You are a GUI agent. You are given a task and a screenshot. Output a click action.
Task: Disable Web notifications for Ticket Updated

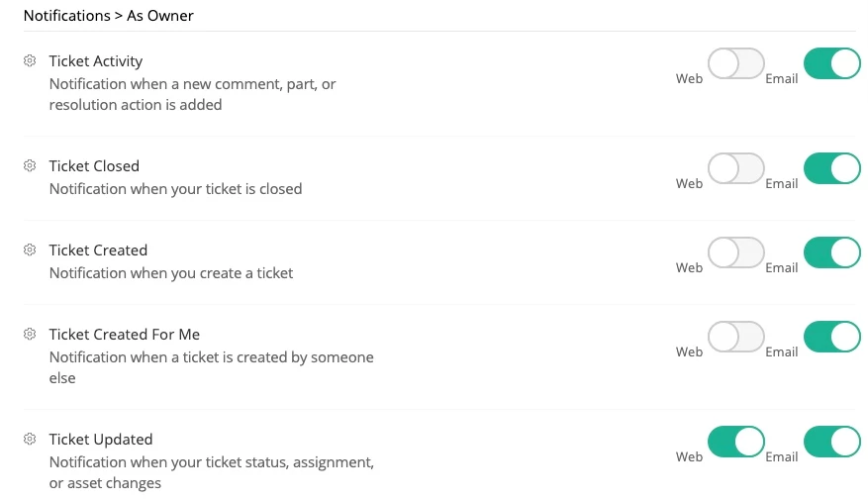736,442
